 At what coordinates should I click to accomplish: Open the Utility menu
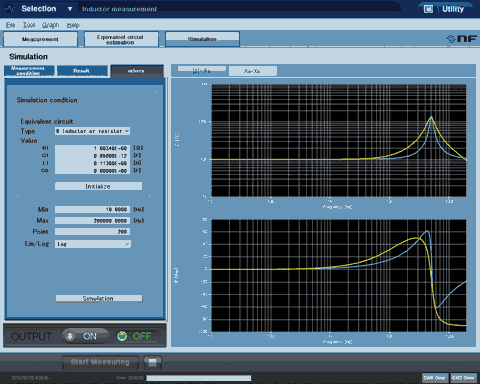(453, 9)
